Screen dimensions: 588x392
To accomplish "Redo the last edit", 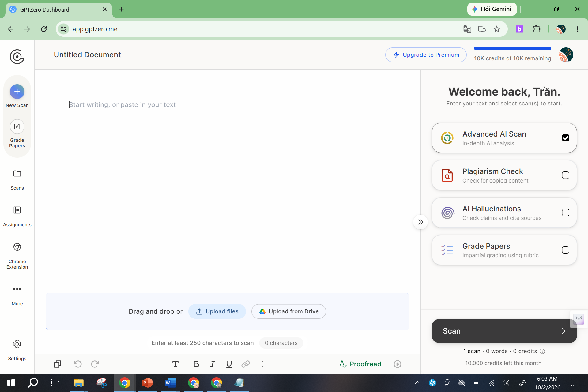I will (95, 364).
